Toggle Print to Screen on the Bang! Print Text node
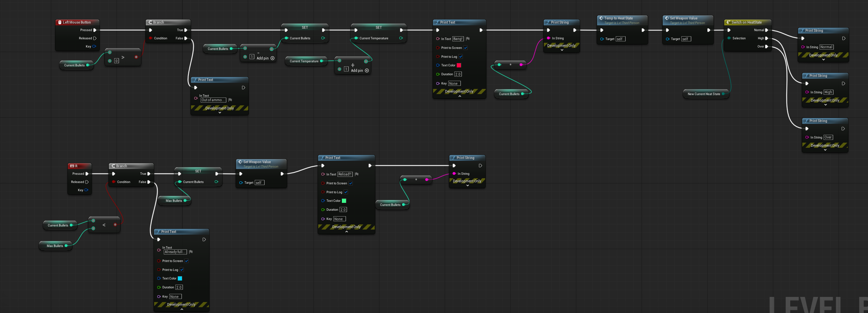This screenshot has width=868, height=313. [466, 48]
